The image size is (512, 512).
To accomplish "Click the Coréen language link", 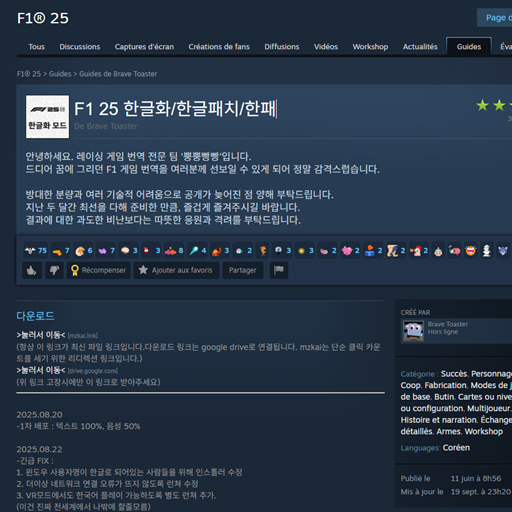I will click(x=456, y=448).
